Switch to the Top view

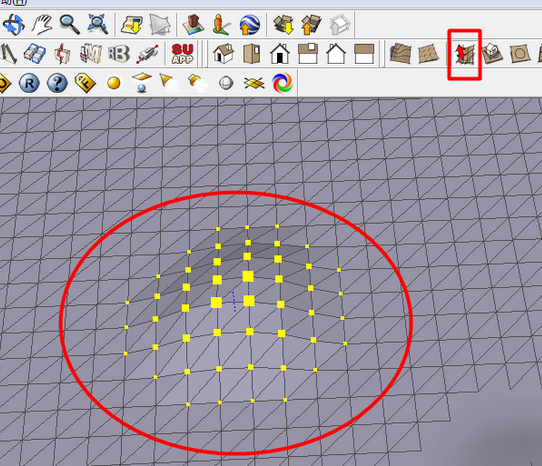(x=251, y=54)
